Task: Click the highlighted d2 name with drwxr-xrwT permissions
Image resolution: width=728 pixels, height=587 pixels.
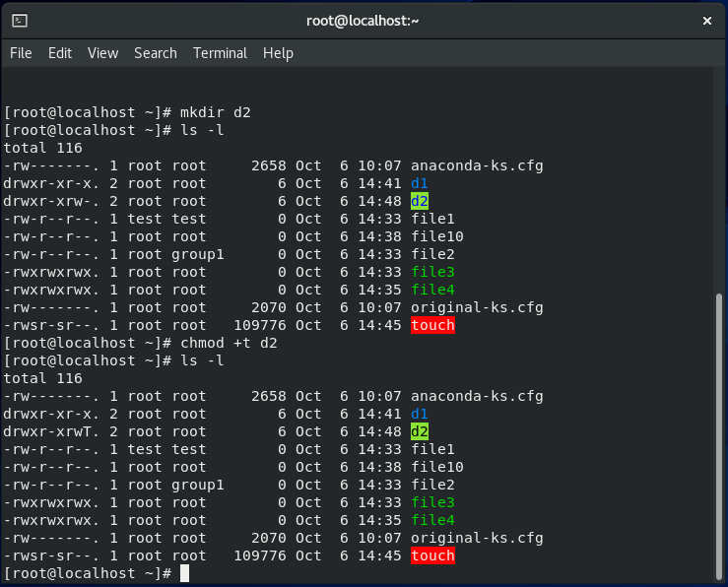Action: pos(420,431)
